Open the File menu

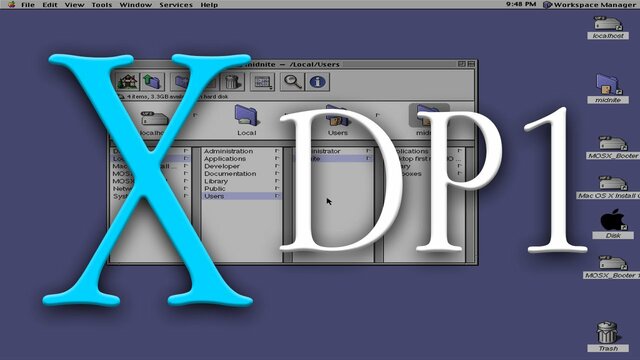click(x=28, y=5)
